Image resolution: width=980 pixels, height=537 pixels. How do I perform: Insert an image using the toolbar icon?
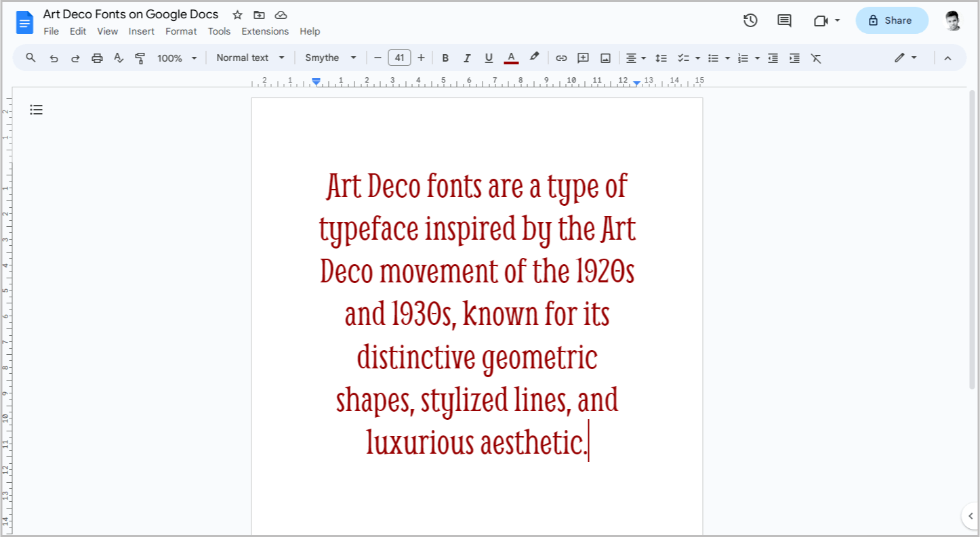(605, 58)
